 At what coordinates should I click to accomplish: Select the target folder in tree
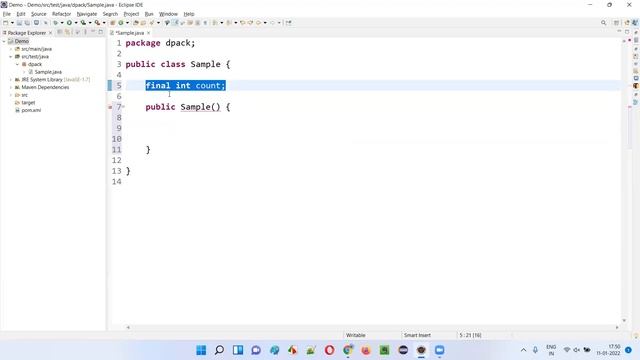pos(28,102)
